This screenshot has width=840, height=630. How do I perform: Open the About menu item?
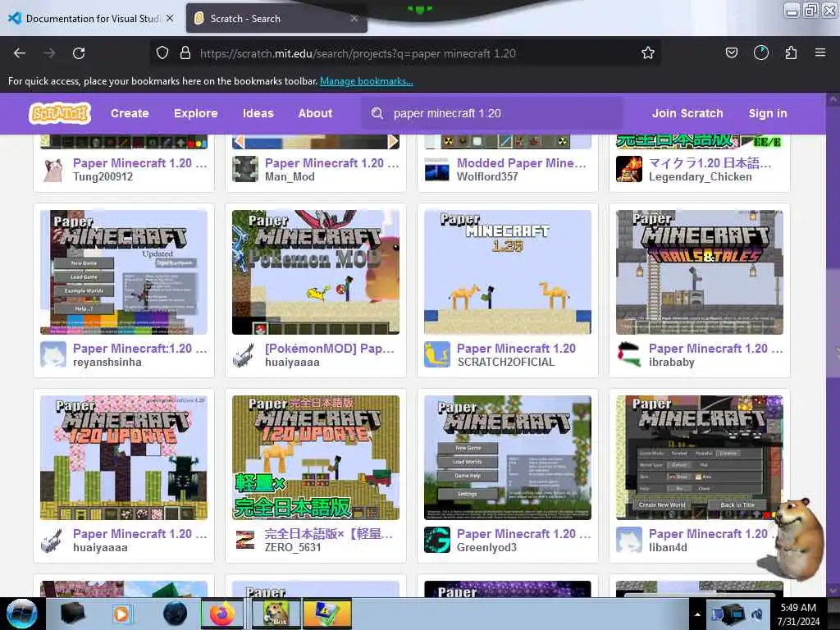(x=316, y=113)
